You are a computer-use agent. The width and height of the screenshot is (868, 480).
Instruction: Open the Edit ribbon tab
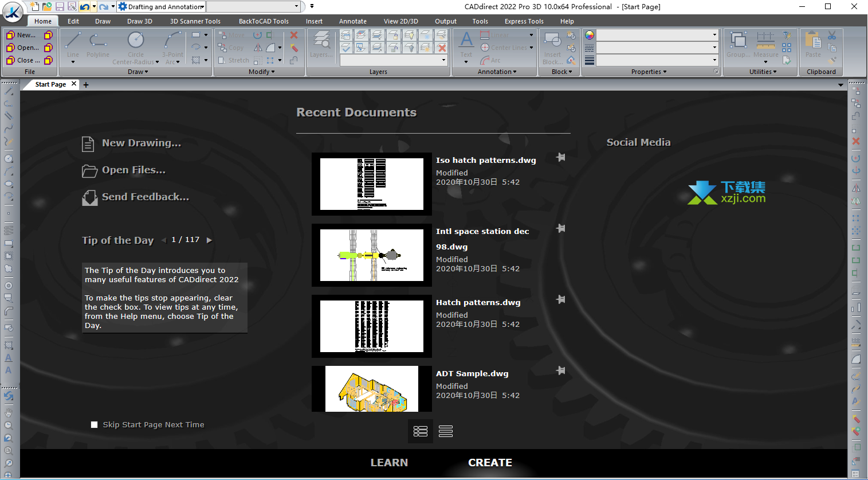coord(73,21)
